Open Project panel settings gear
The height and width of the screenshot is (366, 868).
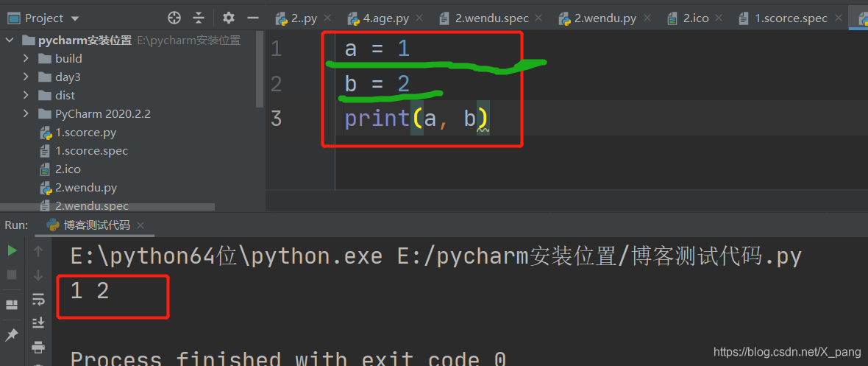click(229, 18)
